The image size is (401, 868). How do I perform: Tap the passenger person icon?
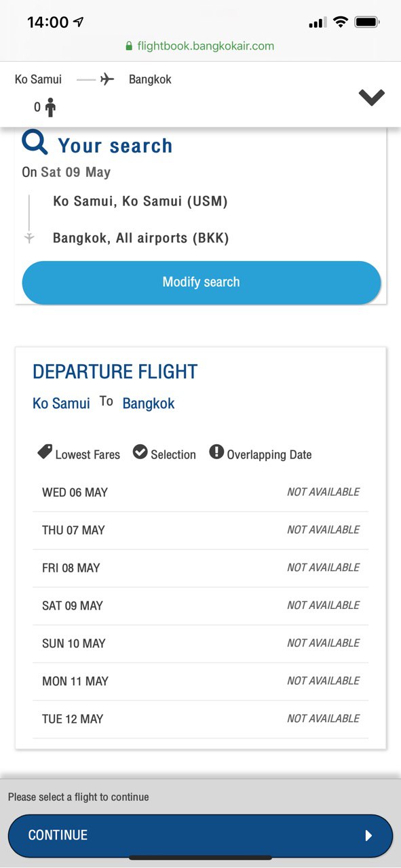click(50, 107)
